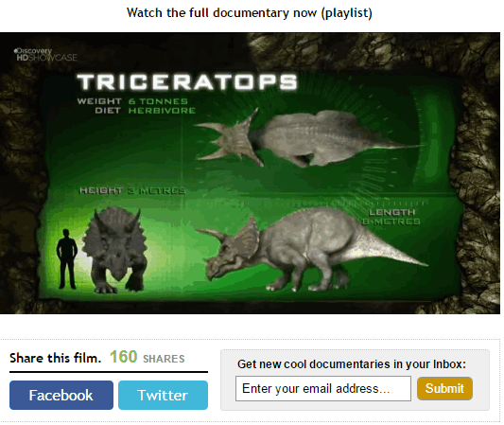Click the Discovery HD Showcase logo

point(45,55)
